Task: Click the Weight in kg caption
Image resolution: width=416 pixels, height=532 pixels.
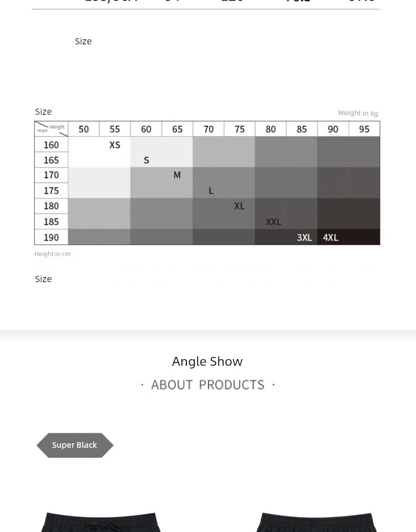Action: pos(358,113)
